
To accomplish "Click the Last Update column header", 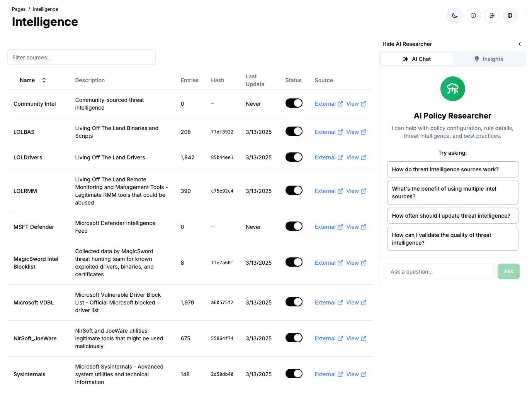I will 255,80.
